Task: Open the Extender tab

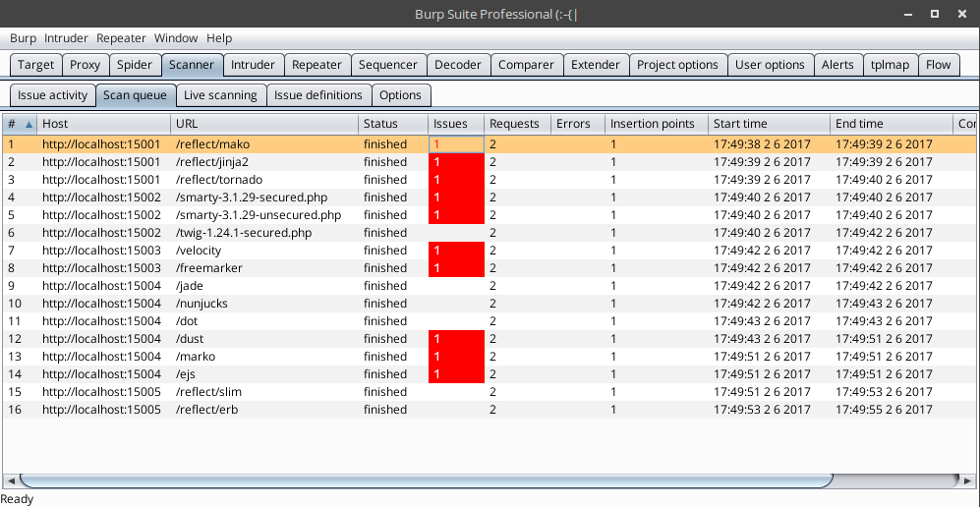Action: pos(595,65)
